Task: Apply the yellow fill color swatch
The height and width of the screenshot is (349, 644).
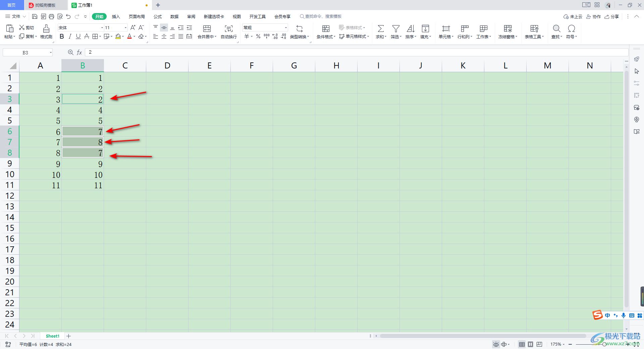Action: click(118, 36)
